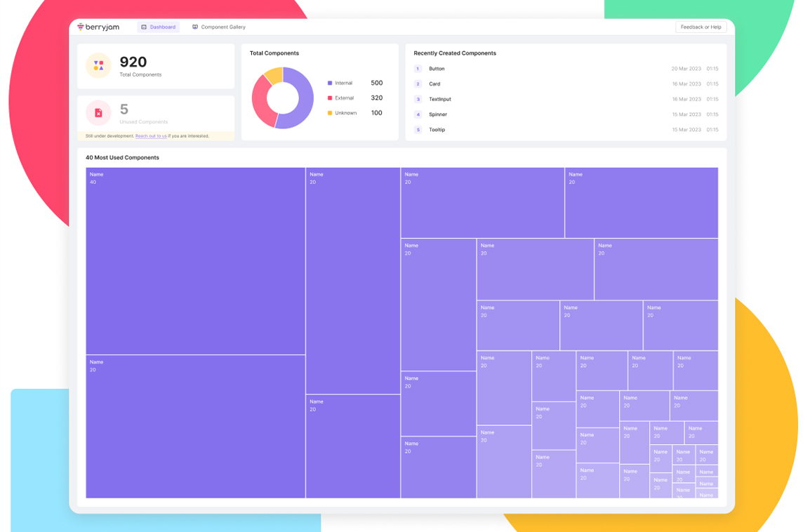This screenshot has width=803, height=532.
Task: Click the 920 total components value
Action: [x=133, y=62]
